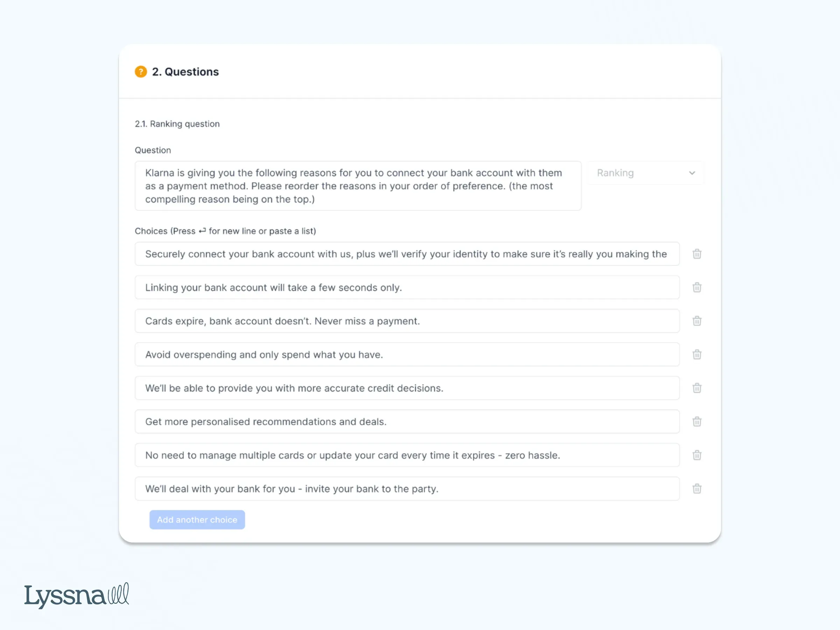Delete the "Securely connect your bank account" choice
Screen dimensions: 840x630
(x=697, y=254)
